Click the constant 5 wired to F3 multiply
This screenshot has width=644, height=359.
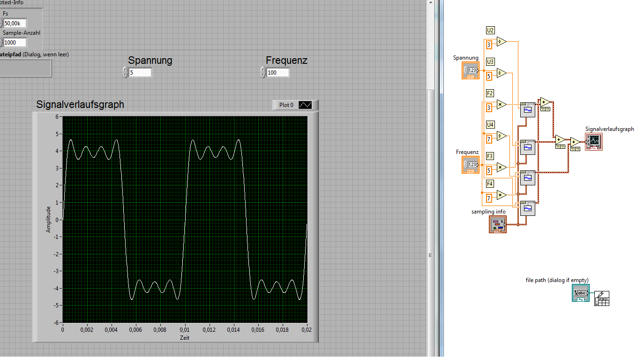pyautogui.click(x=489, y=170)
